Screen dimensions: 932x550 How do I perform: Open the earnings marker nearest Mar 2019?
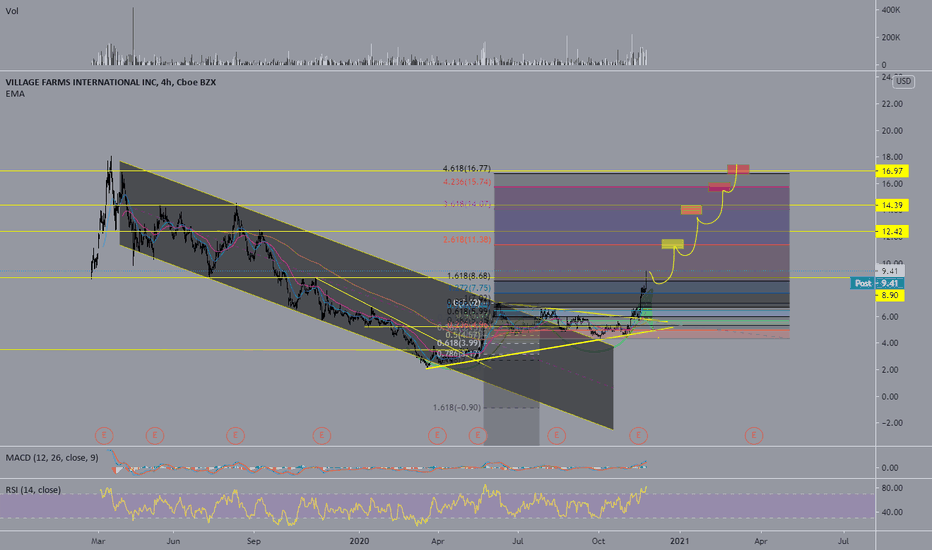(x=104, y=436)
